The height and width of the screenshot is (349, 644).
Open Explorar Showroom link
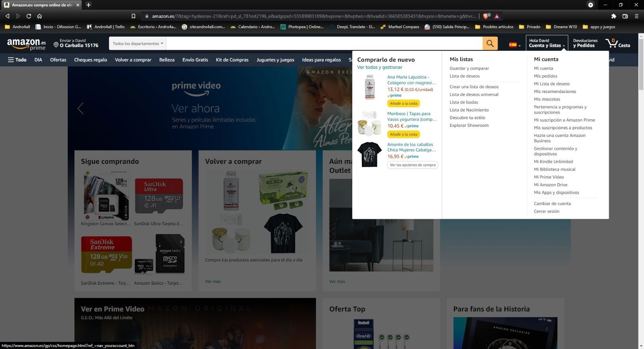[x=469, y=125]
